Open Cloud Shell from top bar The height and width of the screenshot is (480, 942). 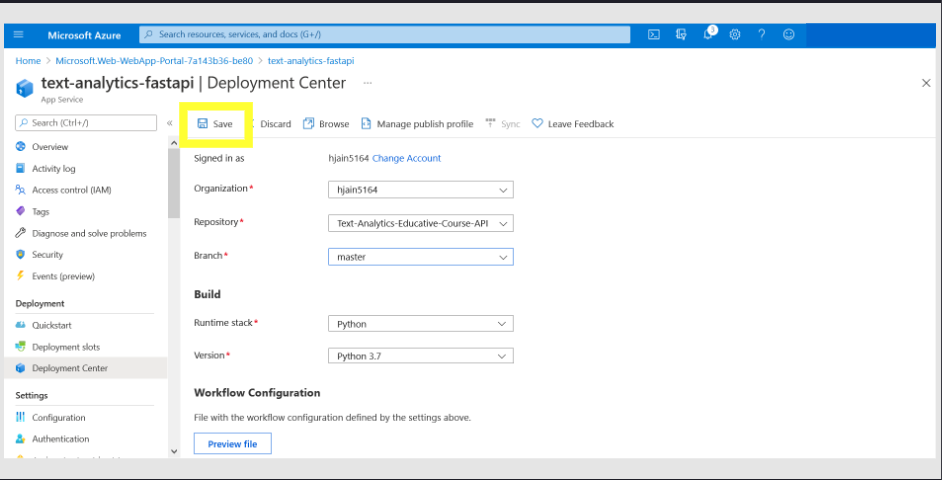654,35
